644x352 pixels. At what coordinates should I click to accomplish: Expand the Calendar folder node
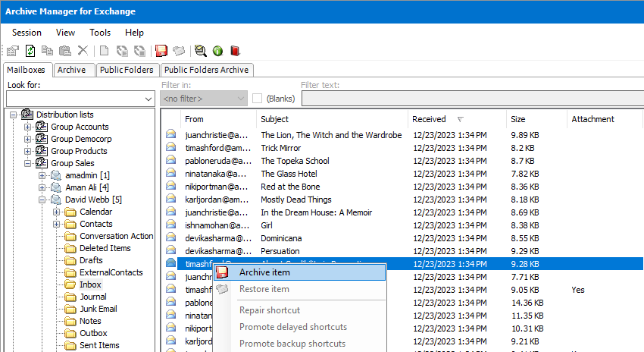click(x=57, y=212)
